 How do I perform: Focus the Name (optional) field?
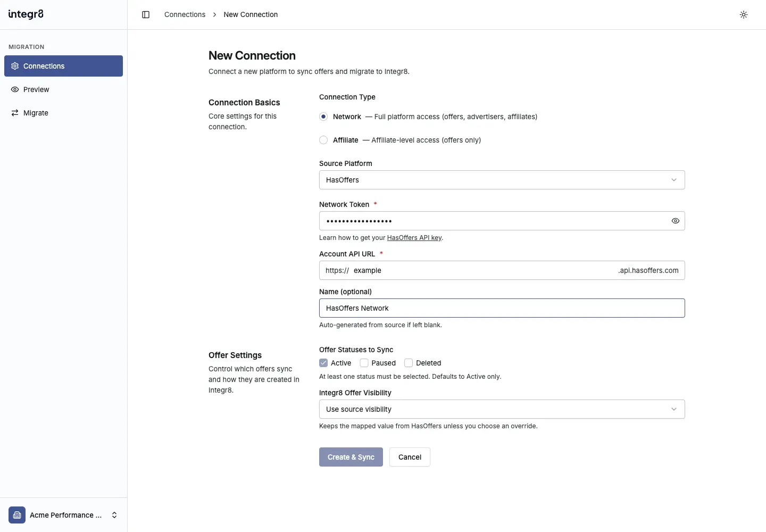click(502, 308)
